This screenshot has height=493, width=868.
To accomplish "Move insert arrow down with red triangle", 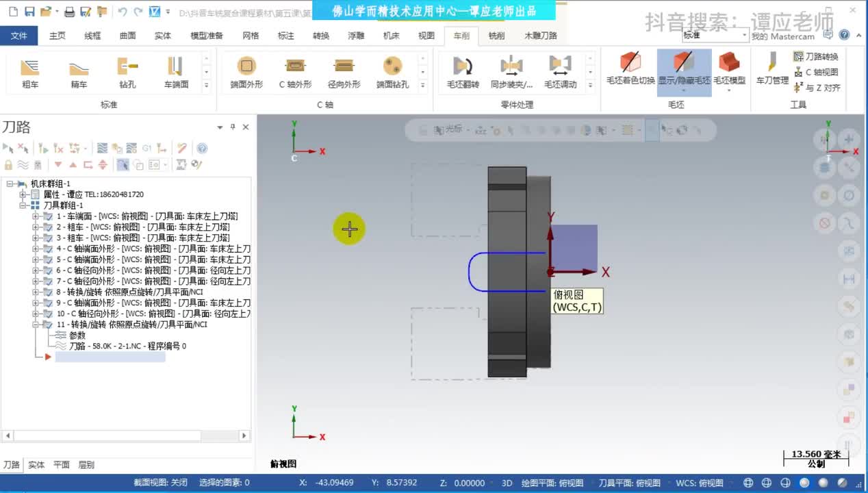I will click(58, 164).
